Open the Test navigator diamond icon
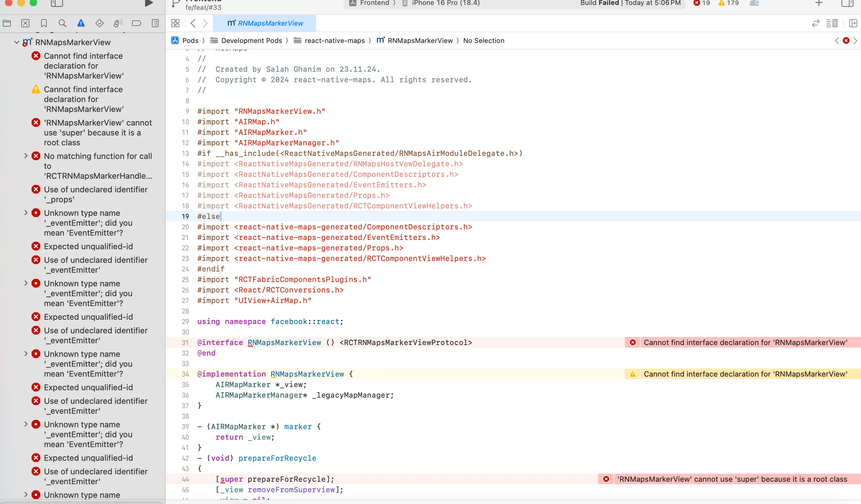Image resolution: width=861 pixels, height=504 pixels. 99,23
